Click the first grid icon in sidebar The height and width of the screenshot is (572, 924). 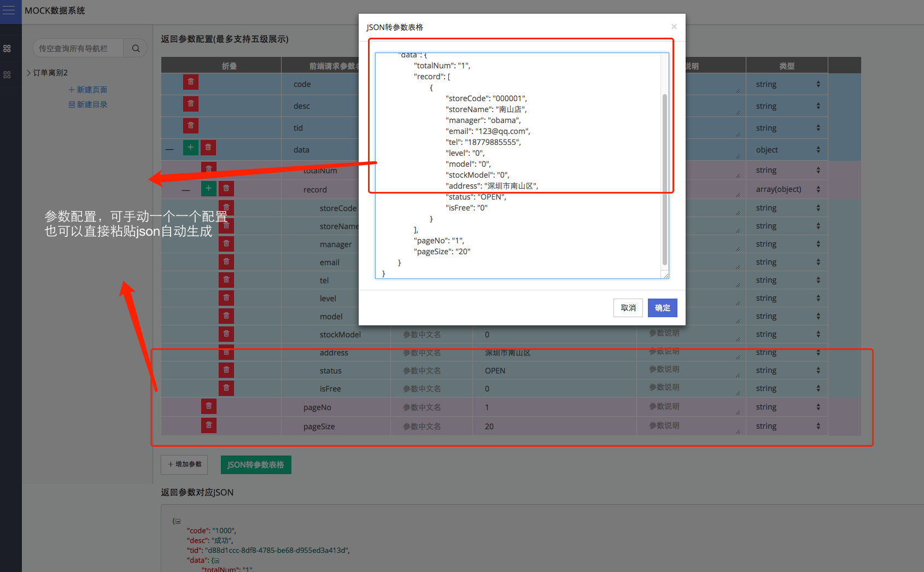(7, 49)
